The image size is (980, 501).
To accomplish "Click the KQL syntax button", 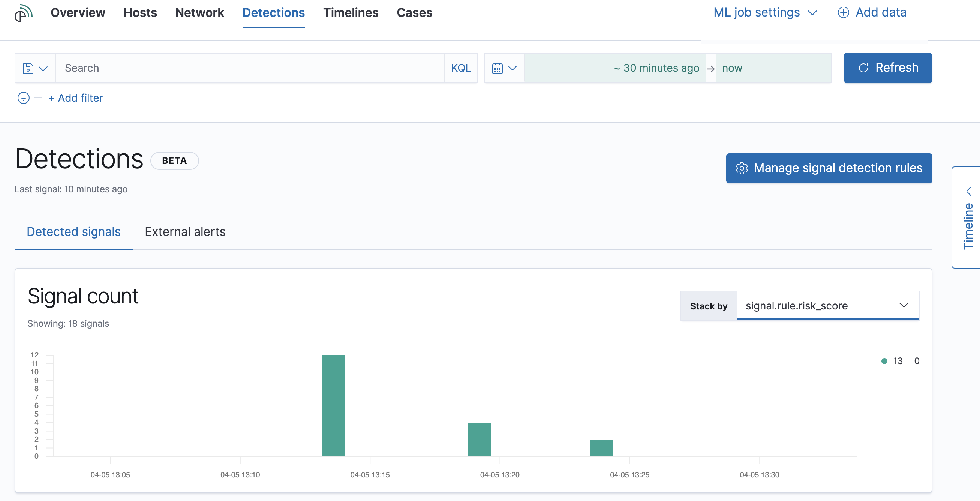I will [x=461, y=68].
